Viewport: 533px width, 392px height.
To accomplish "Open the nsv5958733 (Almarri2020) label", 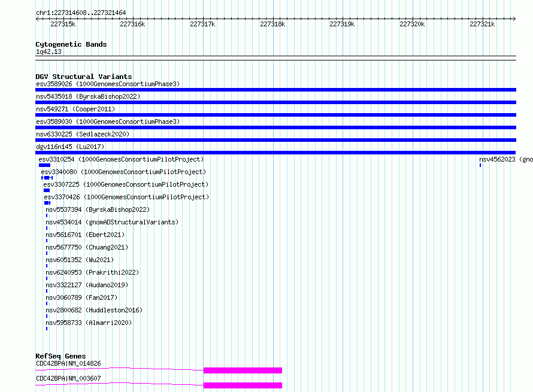I will pyautogui.click(x=89, y=323).
